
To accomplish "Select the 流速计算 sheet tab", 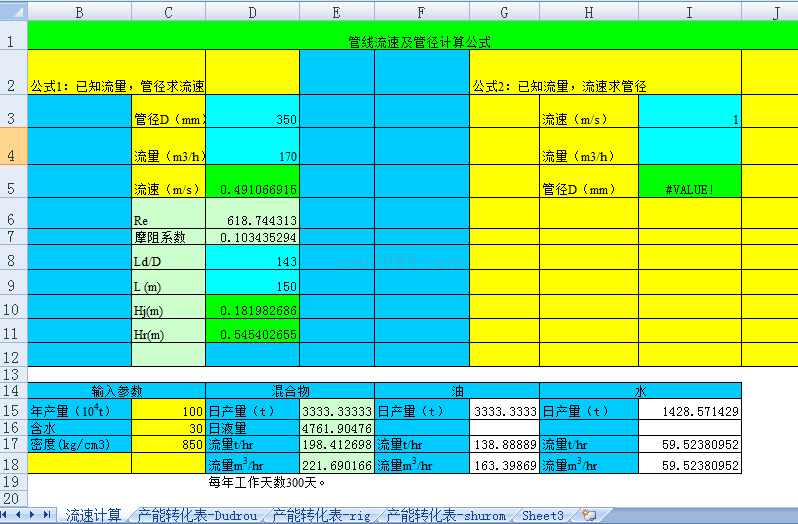I will click(x=93, y=515).
